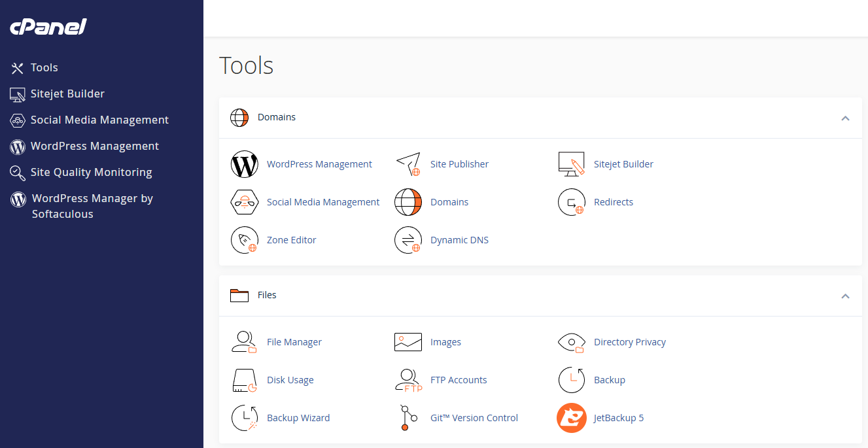Open Social Media Management link in Domains
Screen dimensions: 868x448
tap(323, 202)
